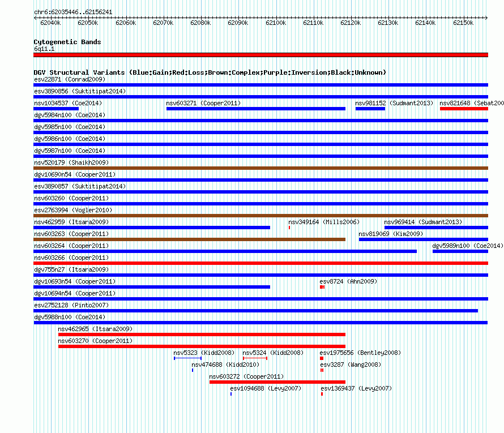The image size is (504, 433).
Task: Click the brown nsv520179 complex bar
Action: click(260, 168)
